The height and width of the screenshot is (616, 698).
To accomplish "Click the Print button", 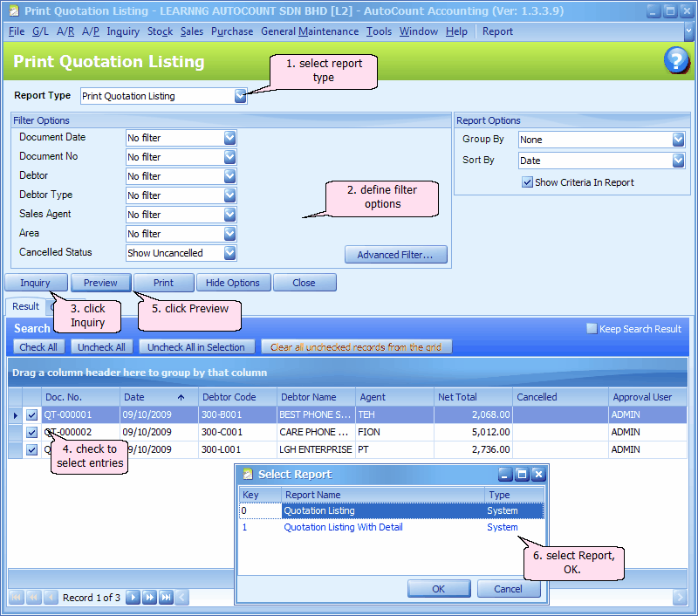I will pyautogui.click(x=164, y=283).
